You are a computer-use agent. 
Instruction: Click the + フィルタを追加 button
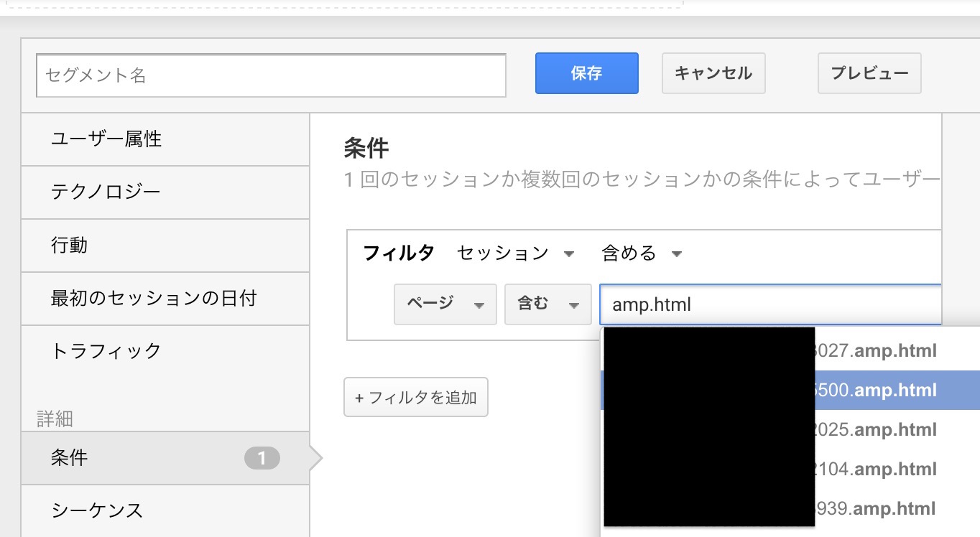click(416, 397)
